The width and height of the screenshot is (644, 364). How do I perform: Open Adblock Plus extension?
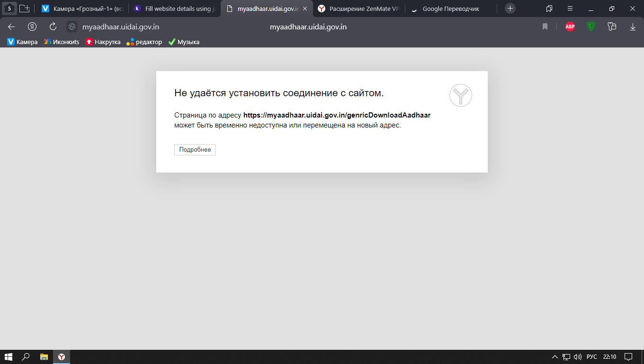tap(570, 27)
